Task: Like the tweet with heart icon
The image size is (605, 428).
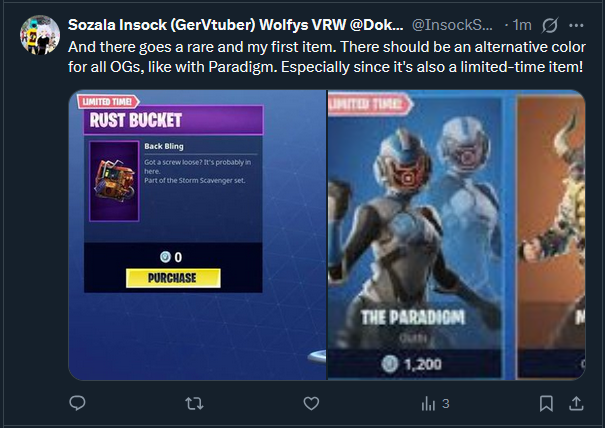Action: click(311, 404)
